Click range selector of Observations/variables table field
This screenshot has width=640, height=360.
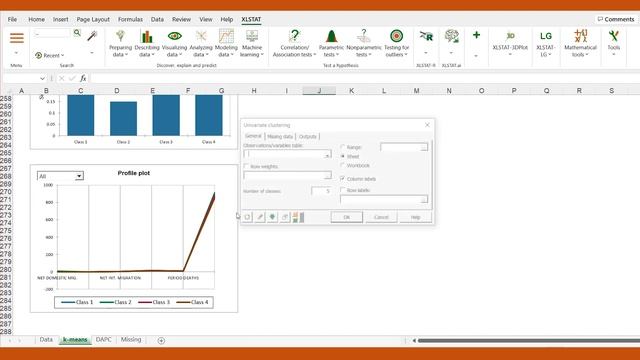click(327, 154)
